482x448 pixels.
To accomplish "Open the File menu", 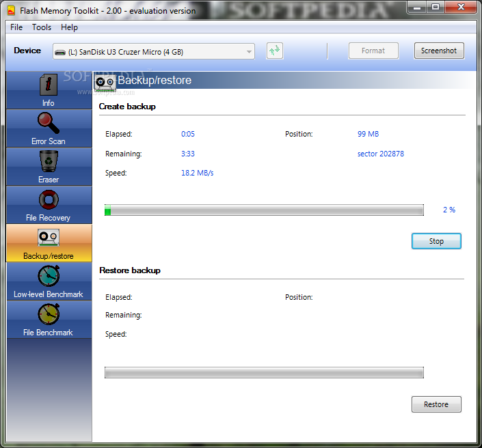I will click(x=16, y=27).
